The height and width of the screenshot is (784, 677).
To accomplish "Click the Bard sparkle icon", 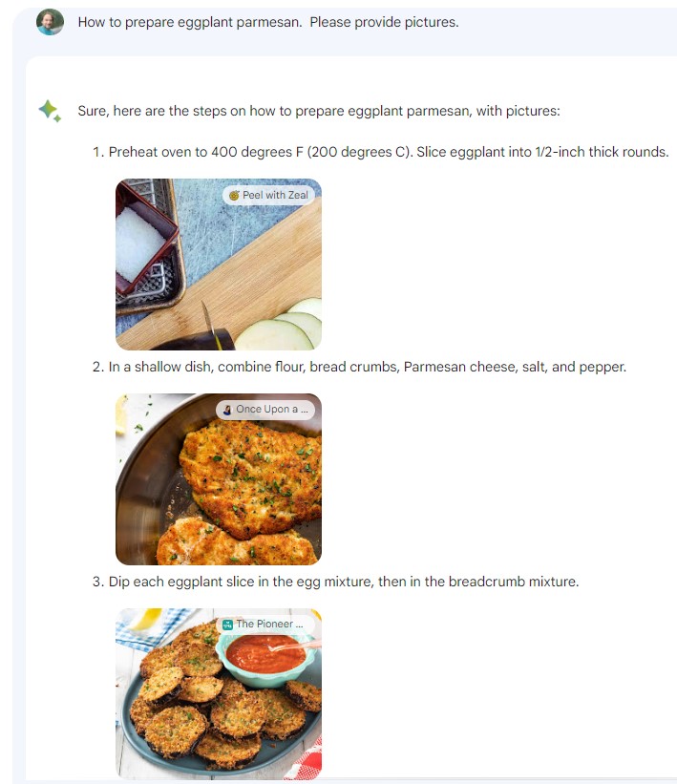I will 50,111.
